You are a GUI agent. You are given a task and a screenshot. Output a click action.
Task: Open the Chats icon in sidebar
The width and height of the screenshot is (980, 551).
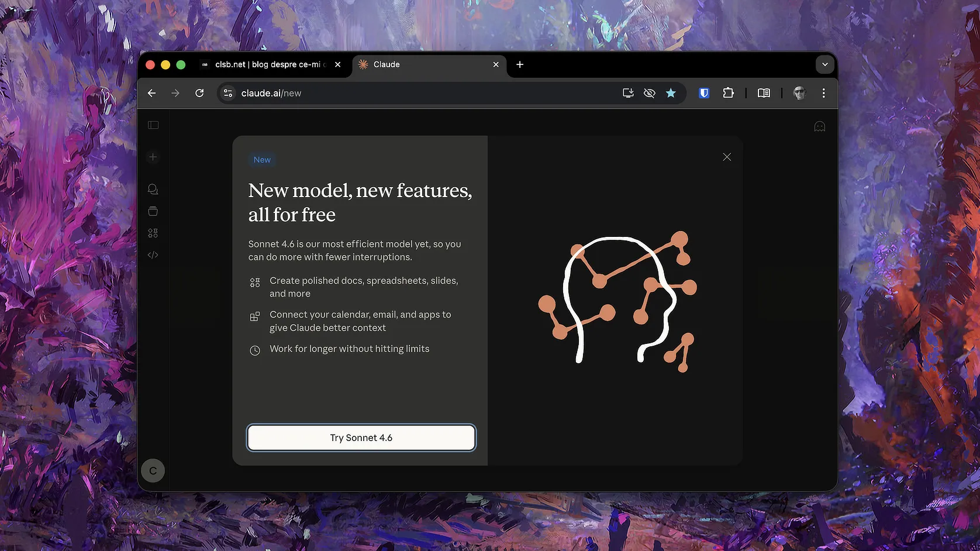click(153, 189)
